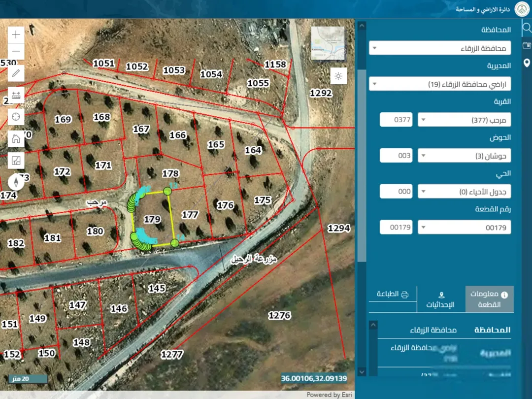Open the parcel number dropdown 00179

click(x=464, y=227)
